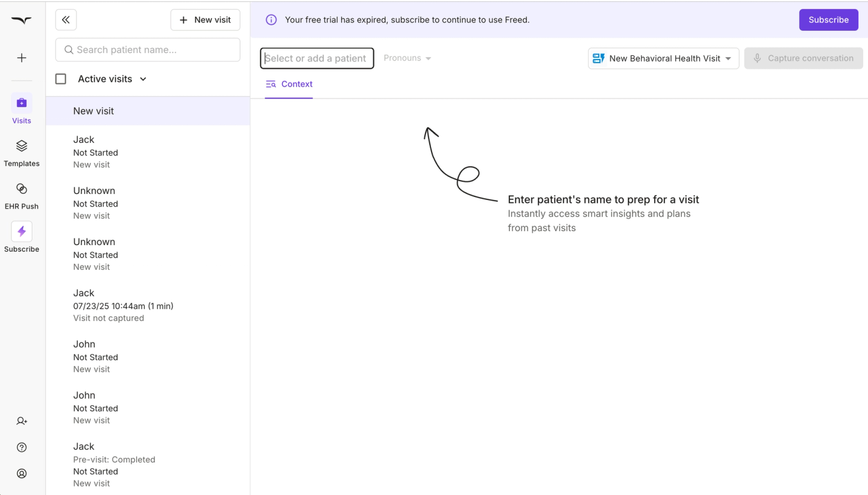Screen dimensions: 868x495
Task: Open the Pronouns dropdown
Action: (407, 58)
